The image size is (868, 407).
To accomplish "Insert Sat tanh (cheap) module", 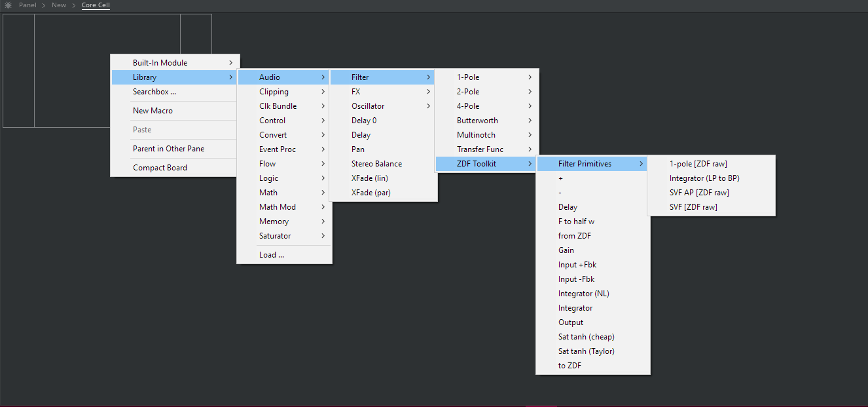I will pyautogui.click(x=593, y=337).
